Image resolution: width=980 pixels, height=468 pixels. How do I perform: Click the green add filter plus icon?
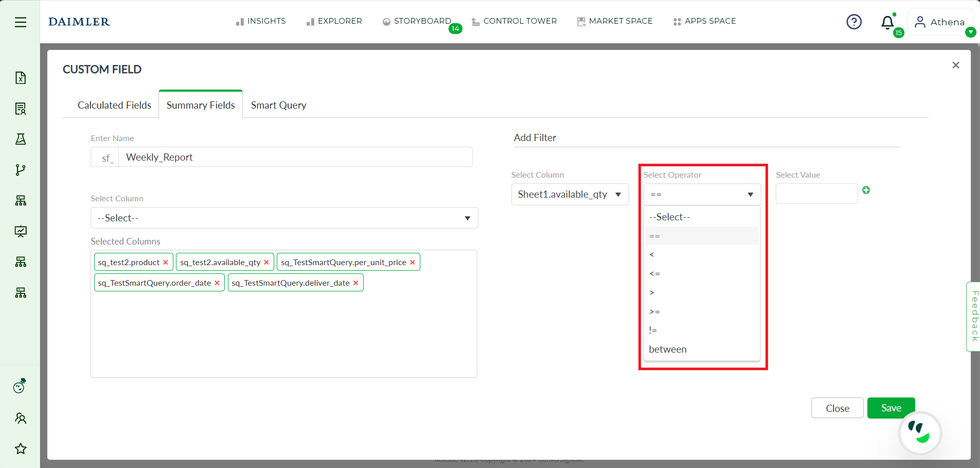866,190
